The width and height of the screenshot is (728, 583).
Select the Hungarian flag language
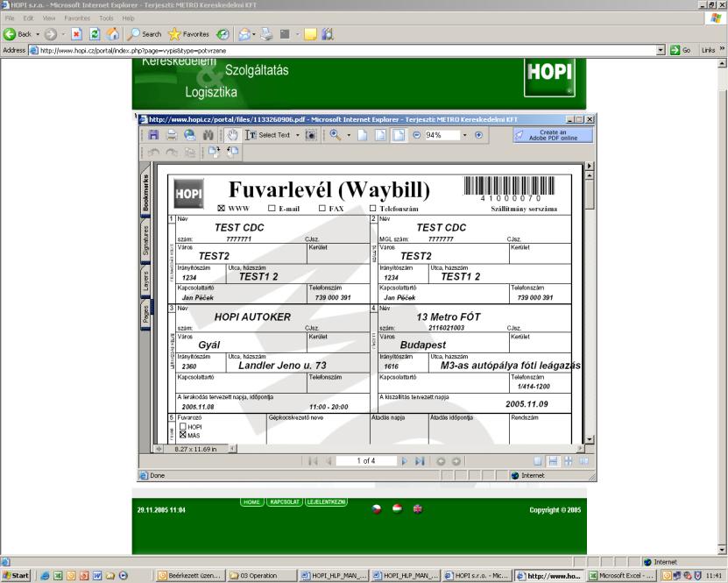[397, 508]
